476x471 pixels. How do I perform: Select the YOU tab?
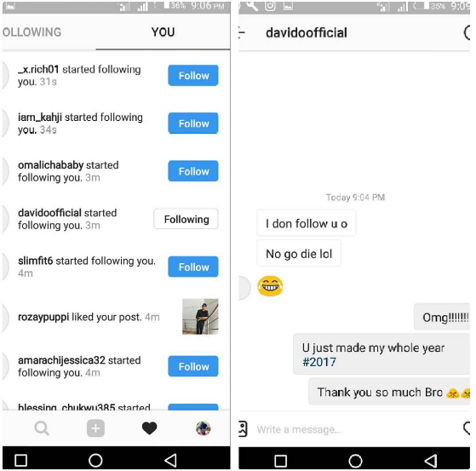pos(163,32)
